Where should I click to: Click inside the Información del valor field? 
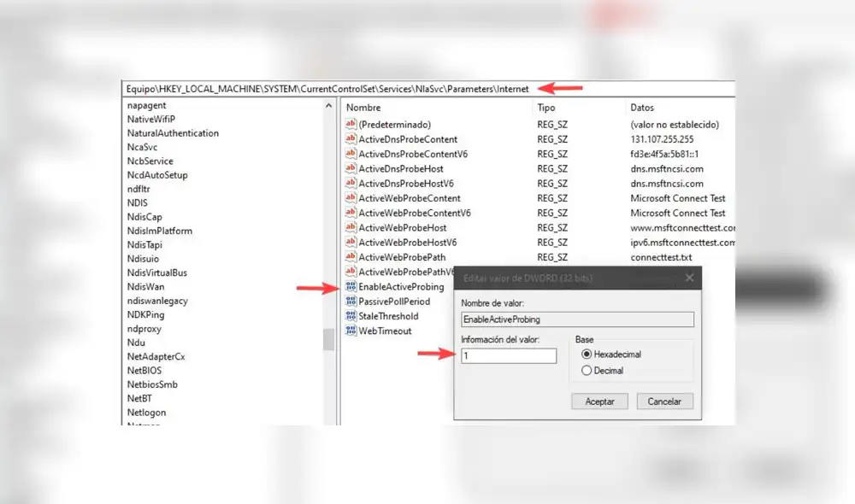pos(509,356)
